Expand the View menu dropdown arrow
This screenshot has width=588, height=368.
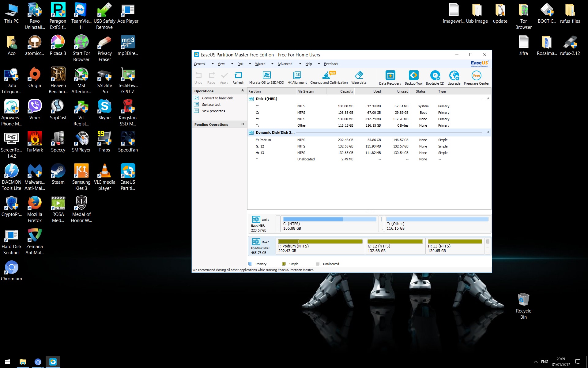[x=232, y=64]
